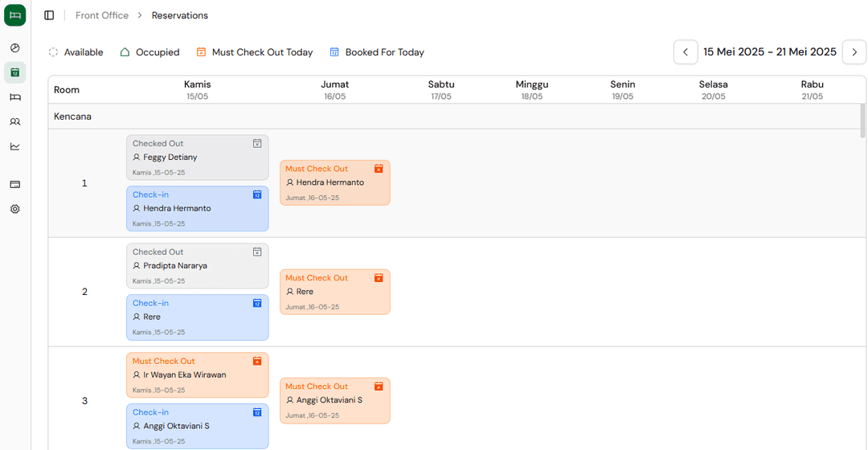Image resolution: width=868 pixels, height=450 pixels.
Task: Click the Sabtu 17/05 column header
Action: pyautogui.click(x=441, y=90)
